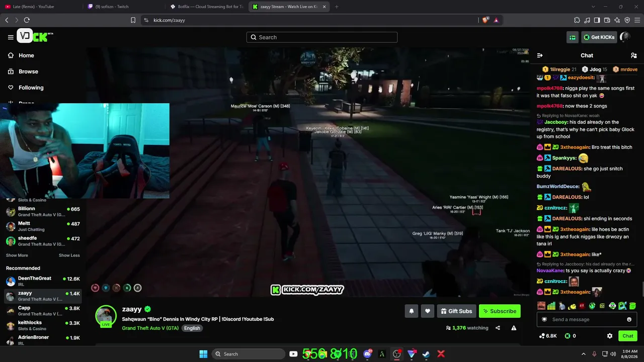The width and height of the screenshot is (644, 362).
Task: Click the Send a message input
Action: (587, 319)
